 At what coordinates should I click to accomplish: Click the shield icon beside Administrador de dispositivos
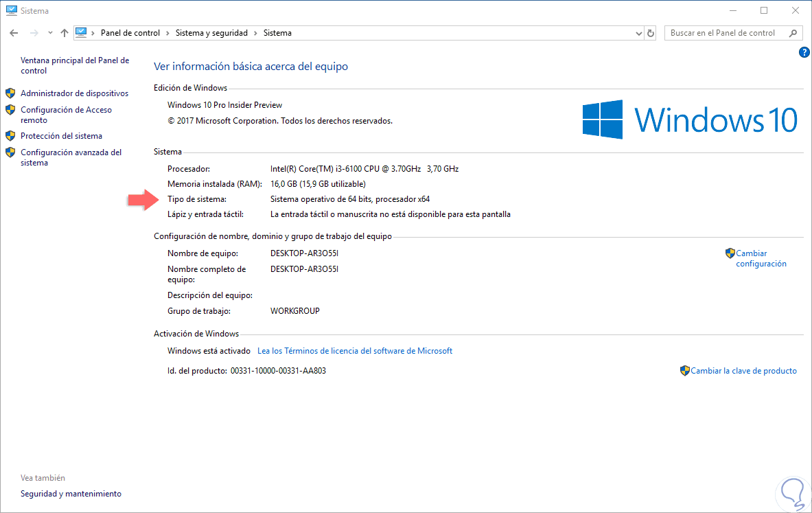point(10,93)
